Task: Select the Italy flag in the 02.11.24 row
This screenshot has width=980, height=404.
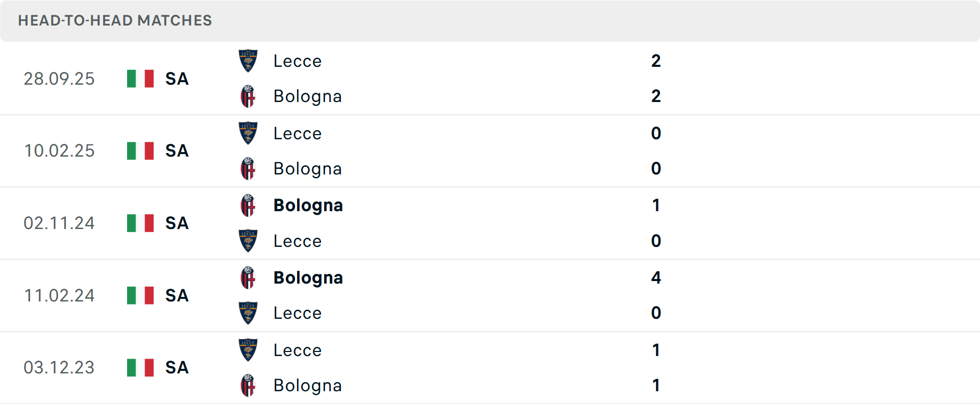Action: [x=140, y=223]
